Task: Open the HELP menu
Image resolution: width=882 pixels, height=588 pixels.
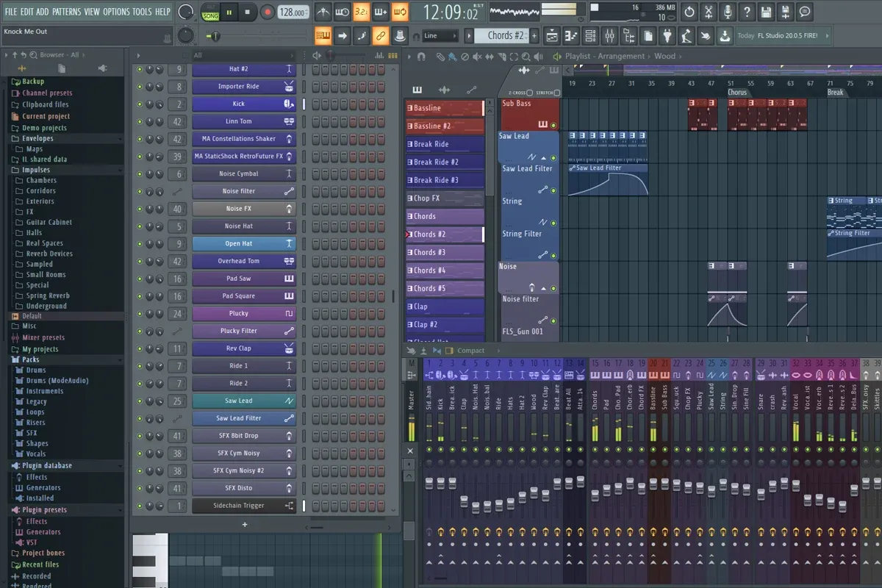Action: 162,12
